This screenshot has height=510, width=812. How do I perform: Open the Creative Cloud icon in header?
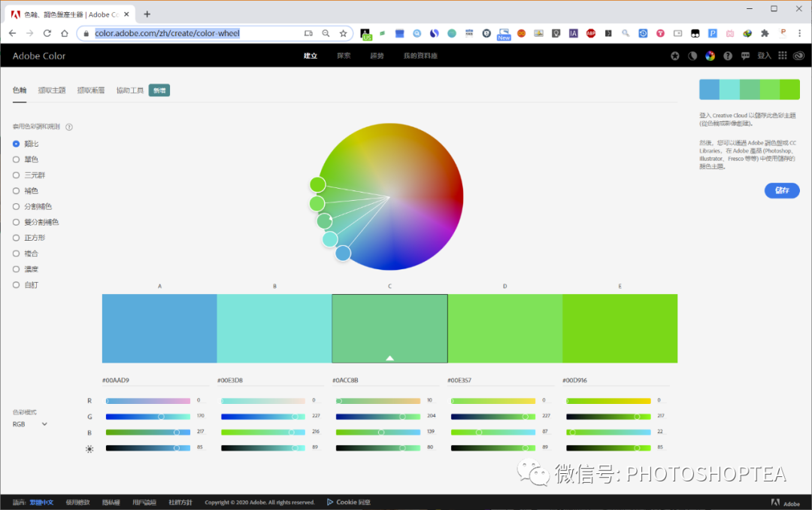pos(798,56)
